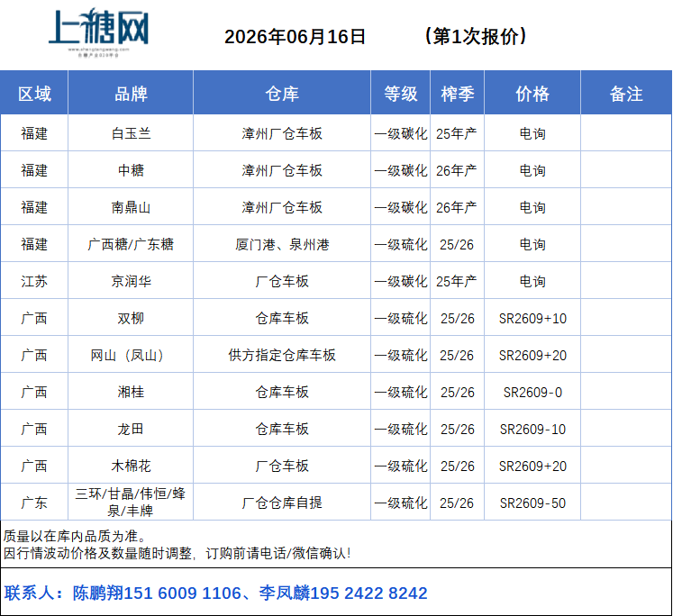
Task: Click the 厦门港、泉州港 warehouse cell
Action: [x=282, y=244]
